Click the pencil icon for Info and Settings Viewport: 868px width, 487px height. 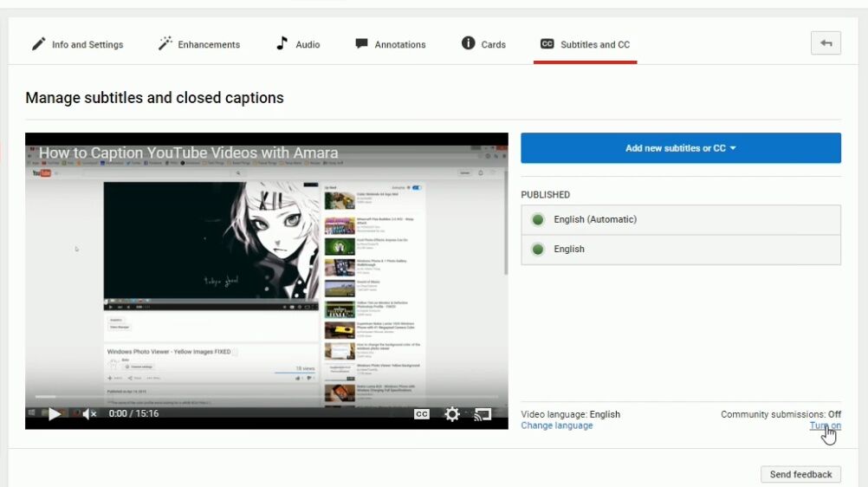pyautogui.click(x=38, y=44)
